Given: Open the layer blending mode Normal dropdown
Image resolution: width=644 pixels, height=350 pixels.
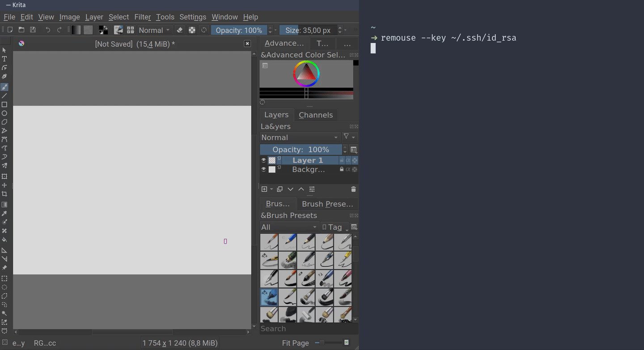Looking at the screenshot, I should (x=300, y=137).
